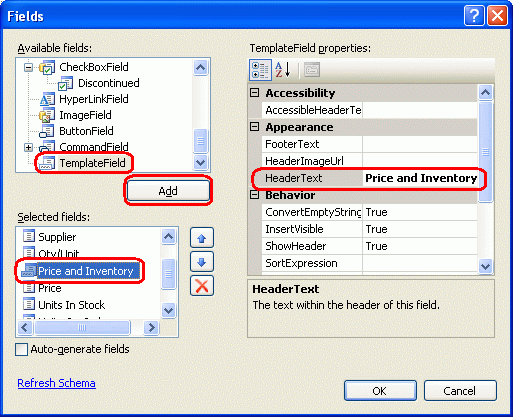Open the Property Pages toolbar icon
513x417 pixels.
click(312, 70)
